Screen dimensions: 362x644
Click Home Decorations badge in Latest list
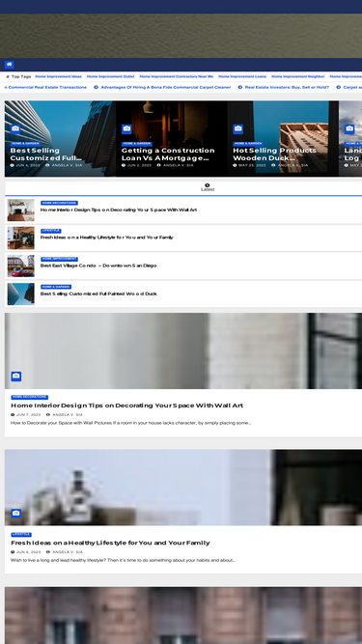[x=59, y=203]
